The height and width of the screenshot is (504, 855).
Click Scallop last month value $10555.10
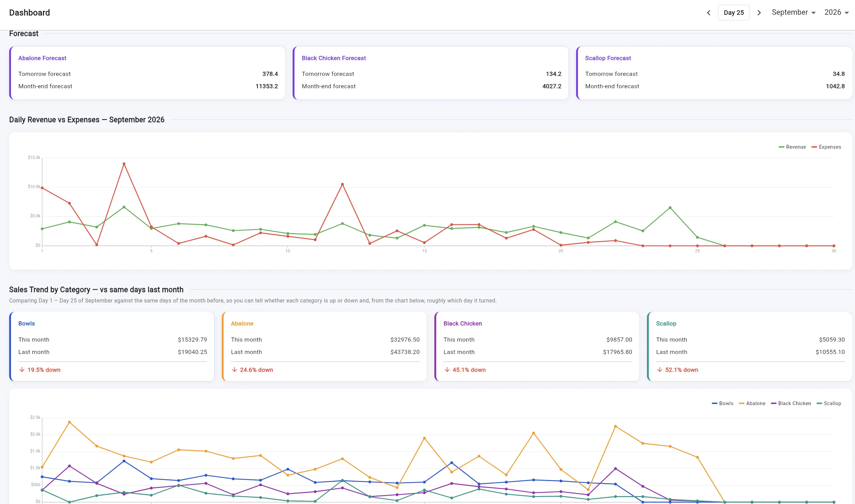tap(830, 352)
